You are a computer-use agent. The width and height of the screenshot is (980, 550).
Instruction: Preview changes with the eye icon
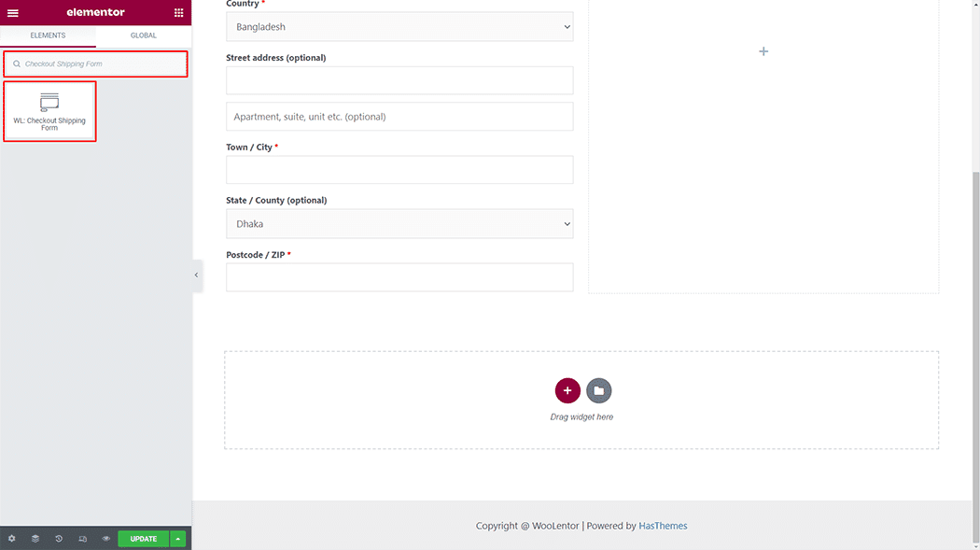tap(105, 539)
